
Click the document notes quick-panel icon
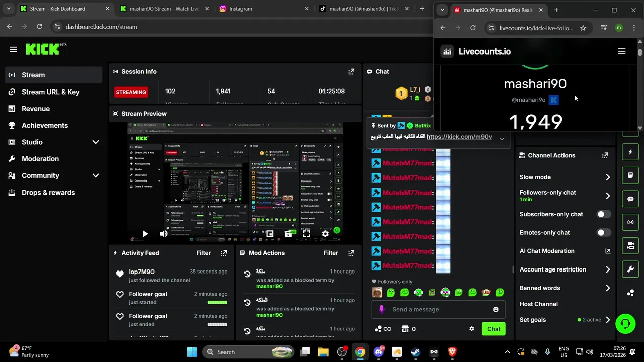(x=630, y=175)
